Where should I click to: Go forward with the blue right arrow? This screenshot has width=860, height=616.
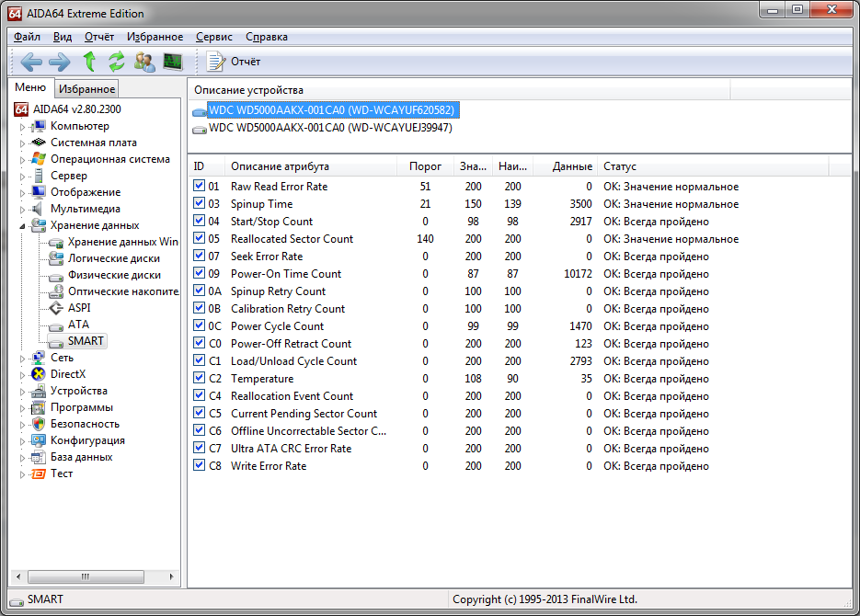click(60, 62)
